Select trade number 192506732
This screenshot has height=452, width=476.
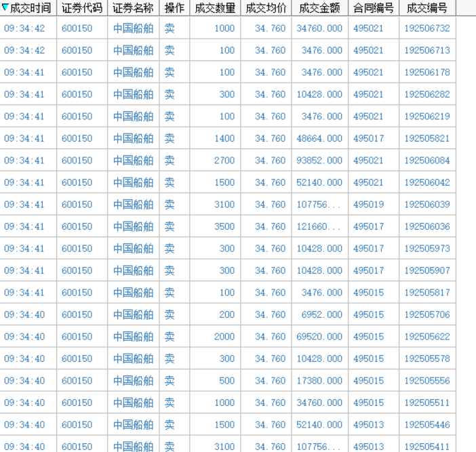point(427,28)
